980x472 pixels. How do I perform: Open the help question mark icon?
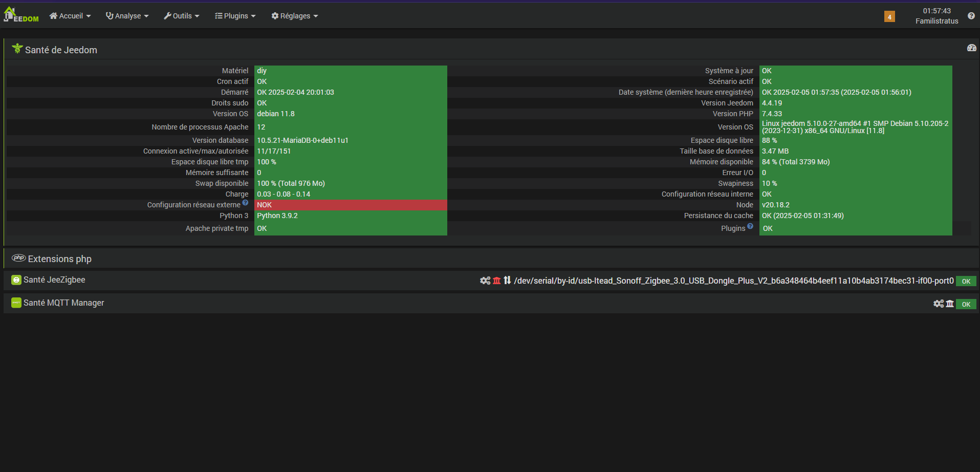click(971, 16)
